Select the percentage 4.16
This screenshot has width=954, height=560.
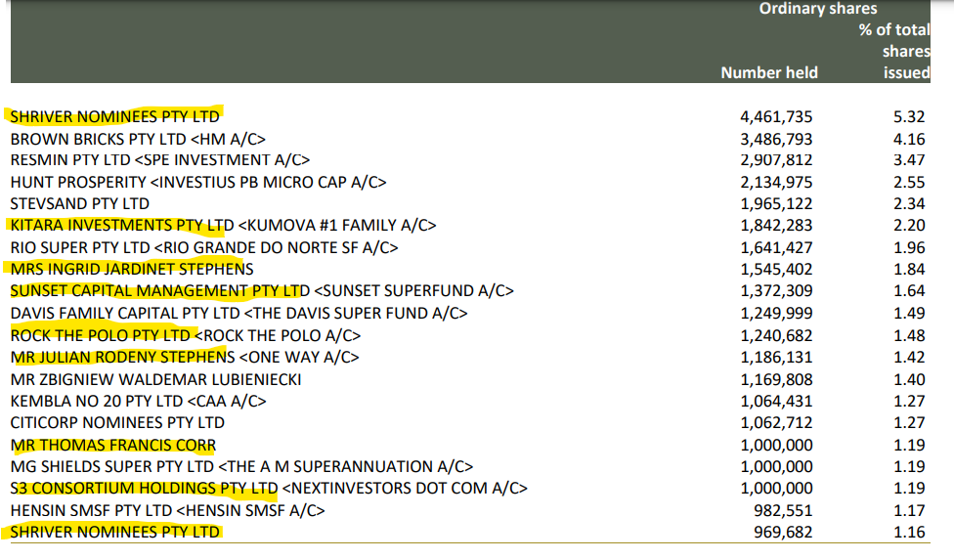coord(909,139)
